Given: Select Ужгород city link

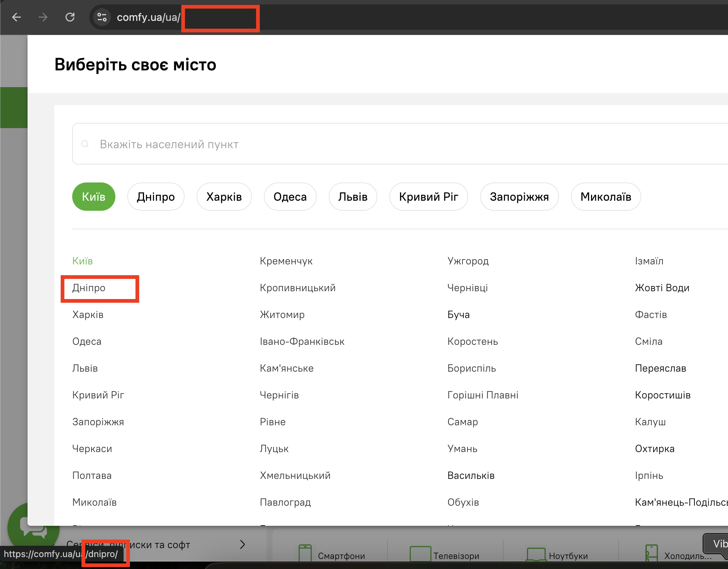Looking at the screenshot, I should click(x=468, y=261).
